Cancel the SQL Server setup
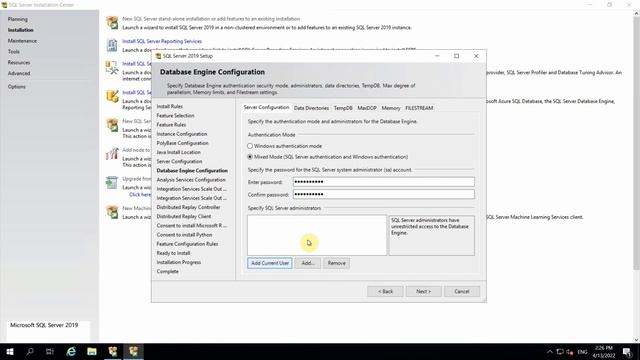The image size is (640, 360). (462, 291)
